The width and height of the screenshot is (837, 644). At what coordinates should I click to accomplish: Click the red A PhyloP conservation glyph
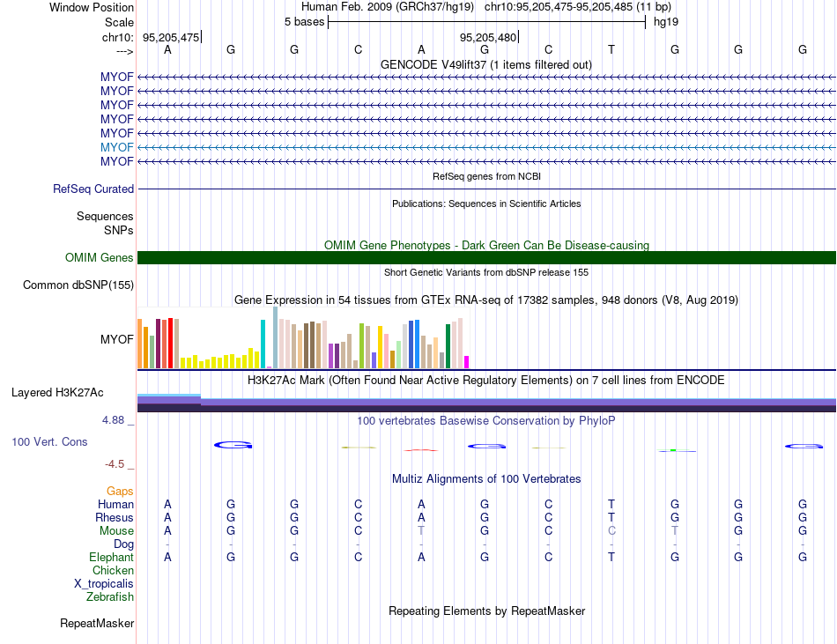pos(421,450)
